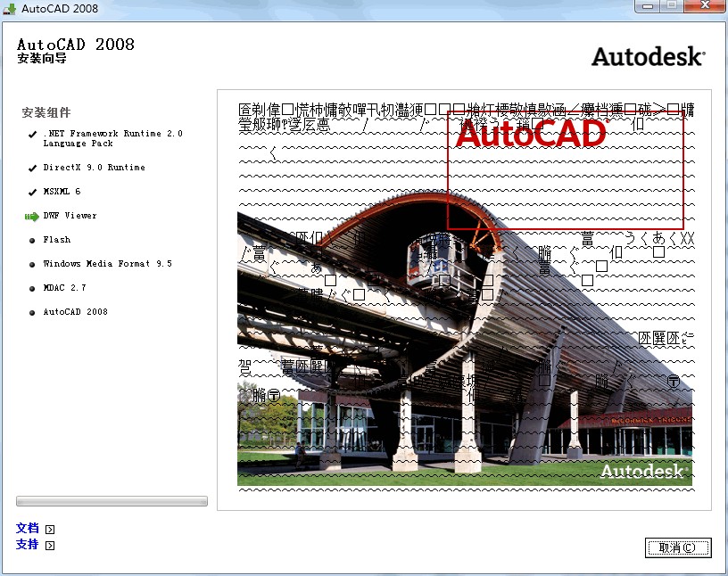Click the green arrow beside DWF Viewer
The width and height of the screenshot is (728, 576).
pos(32,216)
